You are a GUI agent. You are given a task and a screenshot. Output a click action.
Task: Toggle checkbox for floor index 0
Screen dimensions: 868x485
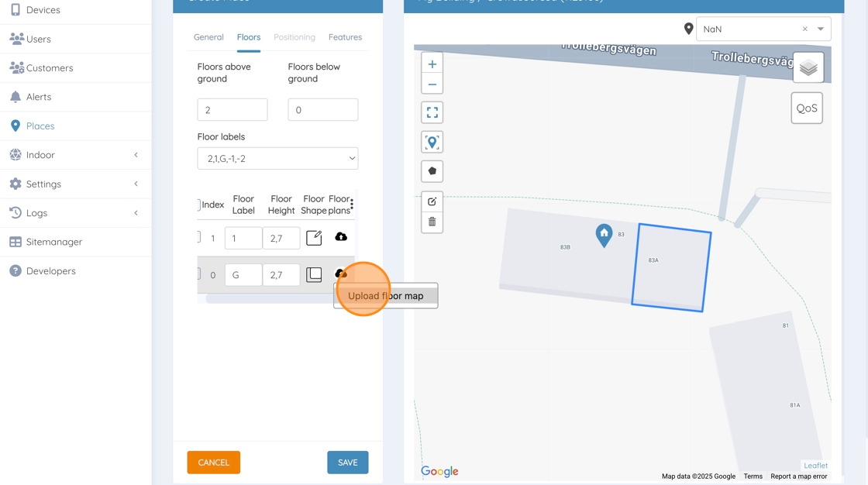[198, 274]
